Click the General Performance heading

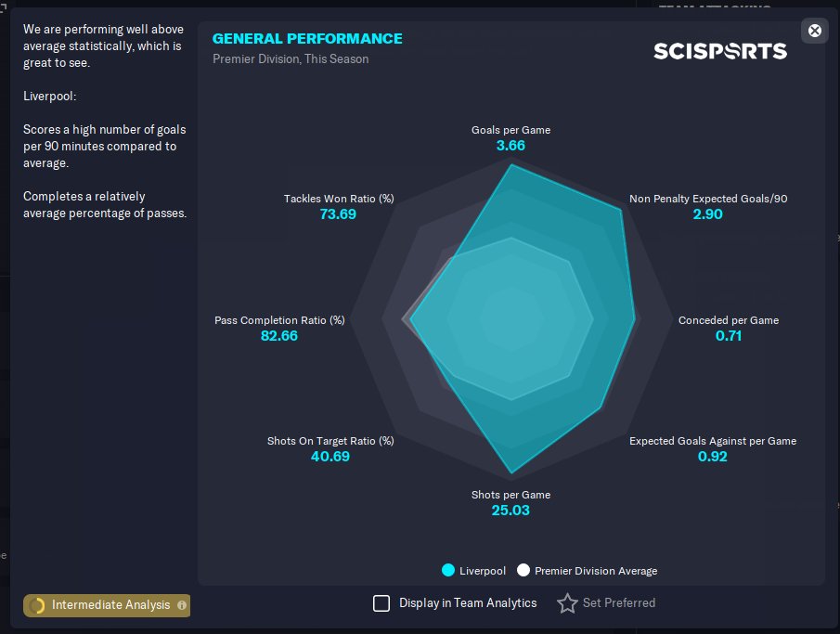pos(307,39)
